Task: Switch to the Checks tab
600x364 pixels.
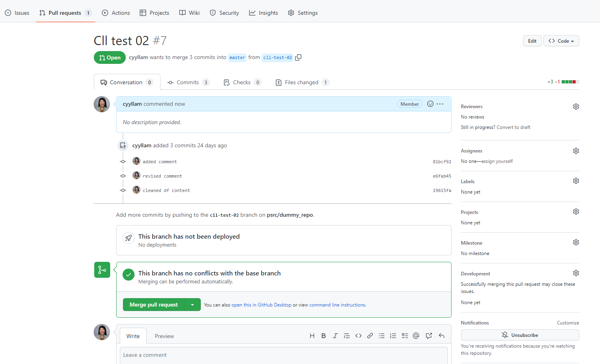Action: pyautogui.click(x=242, y=82)
